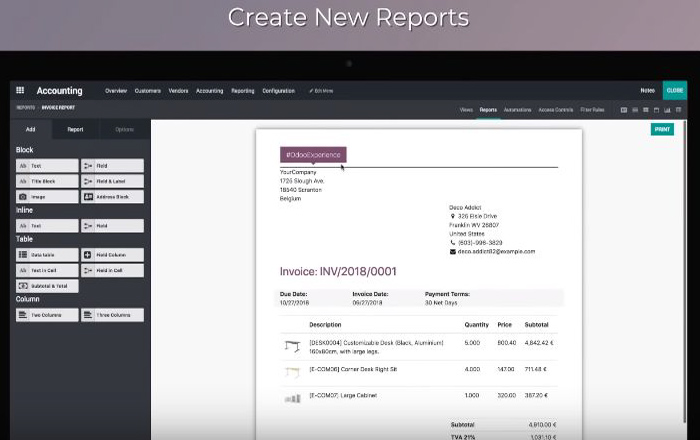Add a Text in Cell component
The image size is (700, 440).
click(x=47, y=270)
